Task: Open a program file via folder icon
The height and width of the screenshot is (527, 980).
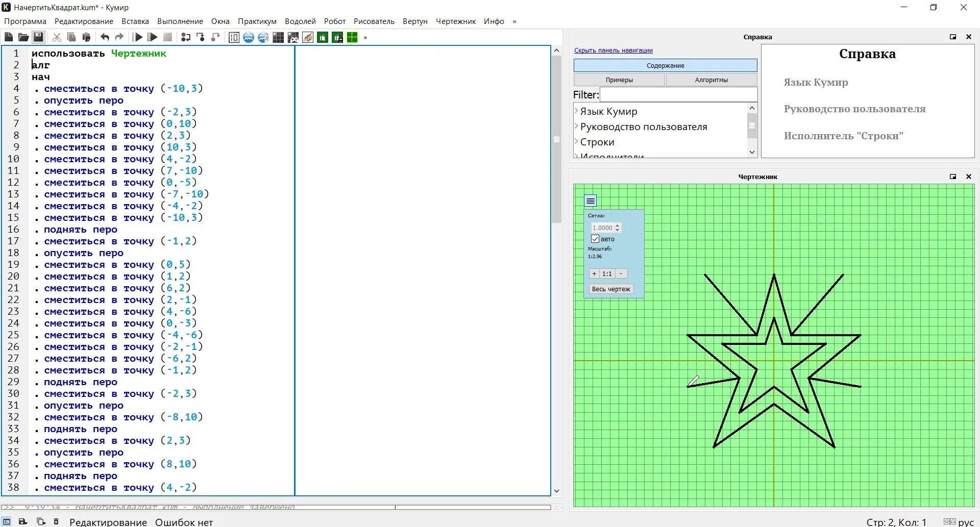Action: pos(23,37)
